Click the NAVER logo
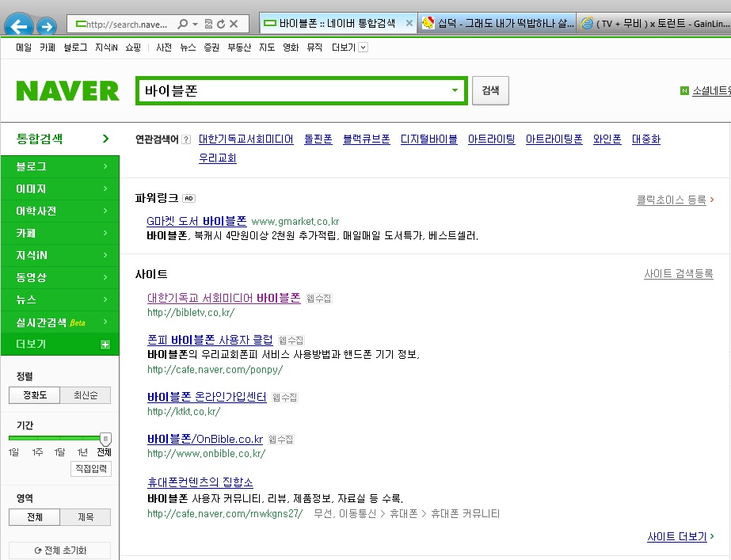731x560 pixels. click(x=67, y=91)
